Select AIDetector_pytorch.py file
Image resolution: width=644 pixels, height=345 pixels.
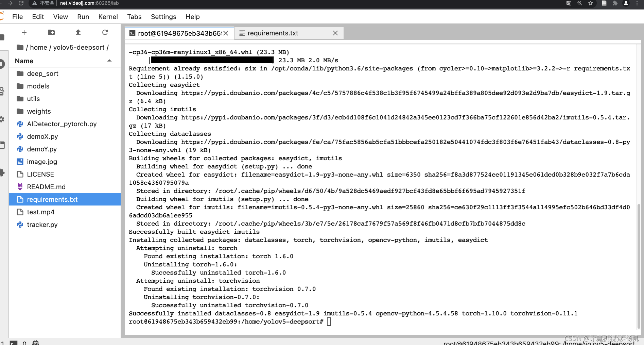[x=65, y=124]
